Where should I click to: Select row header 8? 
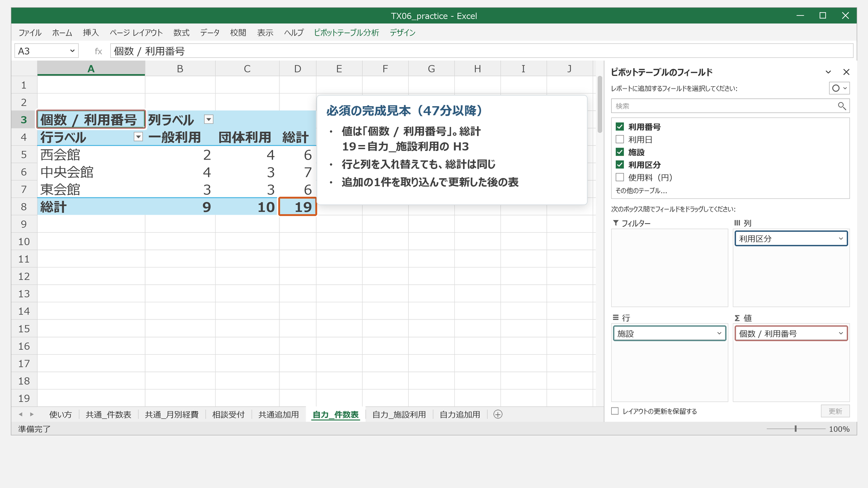click(x=24, y=207)
